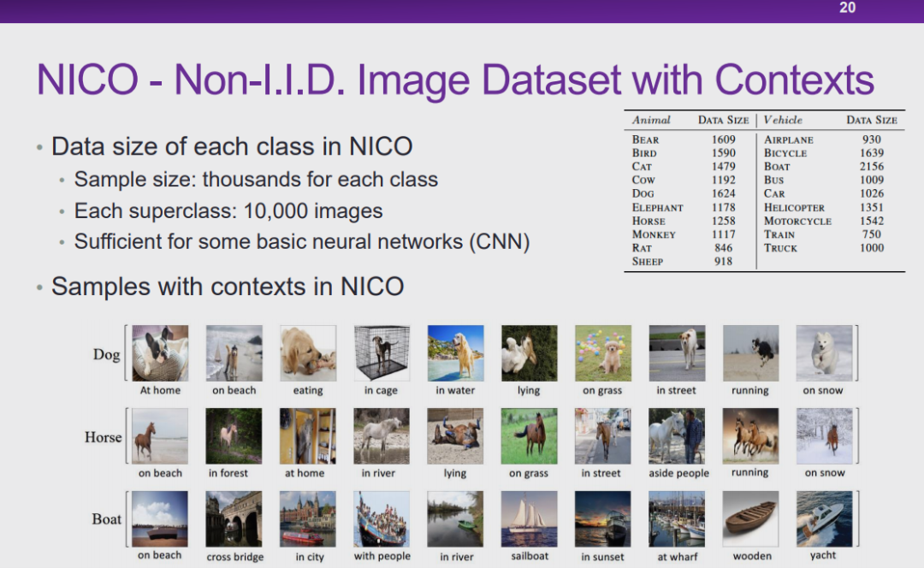Select the "Helicopter" row in the table
This screenshot has height=568, width=924.
pos(794,207)
